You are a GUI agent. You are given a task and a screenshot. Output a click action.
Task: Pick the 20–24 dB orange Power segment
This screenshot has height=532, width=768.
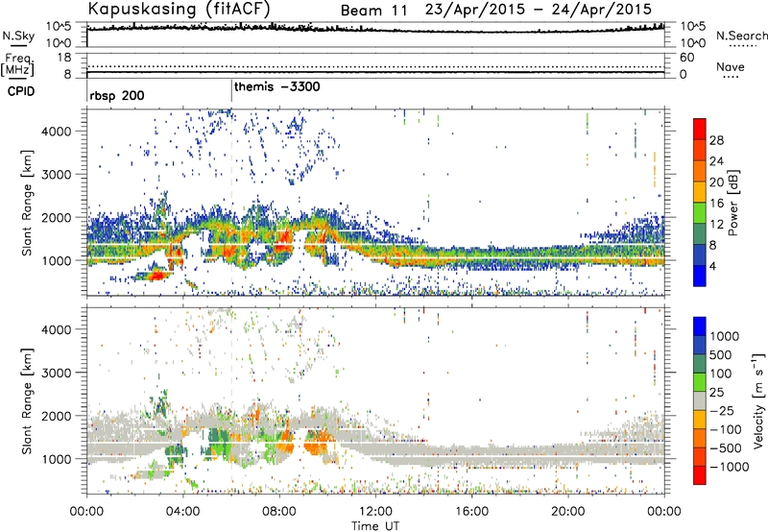point(700,172)
